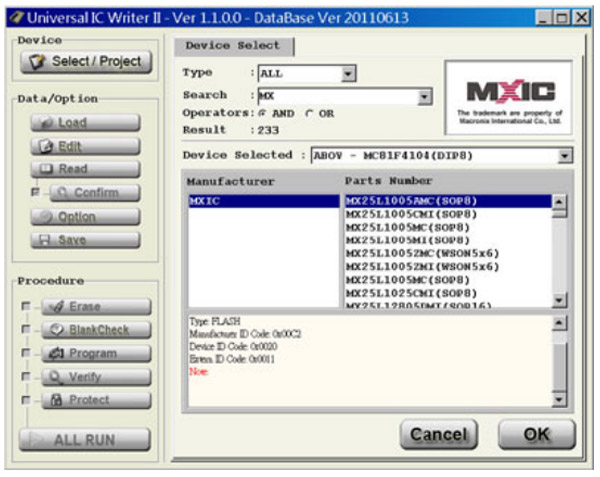Viewport: 600px width, 477px height.
Task: Click the Save button
Action: tap(85, 240)
